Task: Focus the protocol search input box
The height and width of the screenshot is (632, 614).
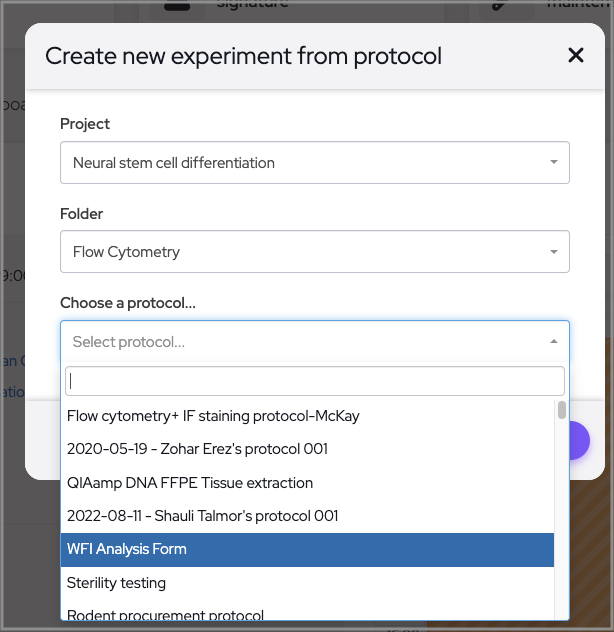Action: pyautogui.click(x=314, y=381)
